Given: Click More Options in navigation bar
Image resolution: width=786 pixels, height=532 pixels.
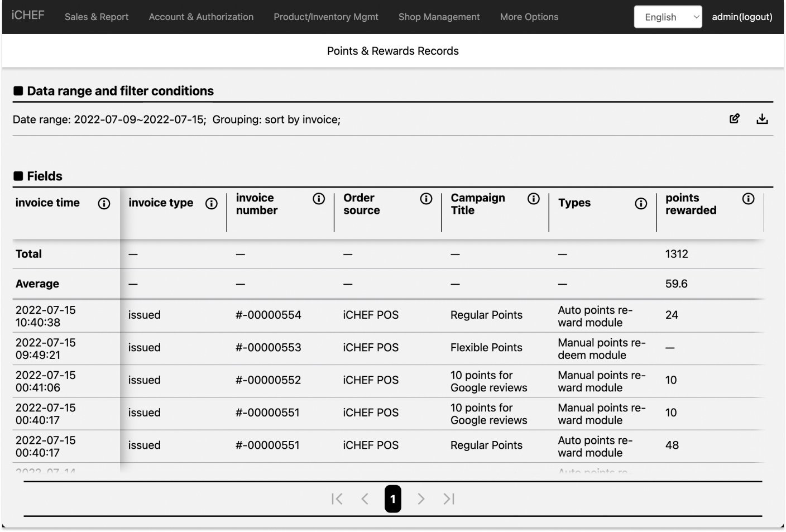Looking at the screenshot, I should (529, 17).
